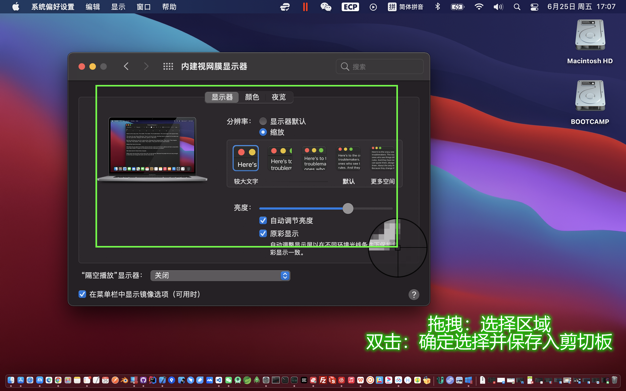Click the 搜索 search field
This screenshot has width=626, height=391.
[380, 66]
